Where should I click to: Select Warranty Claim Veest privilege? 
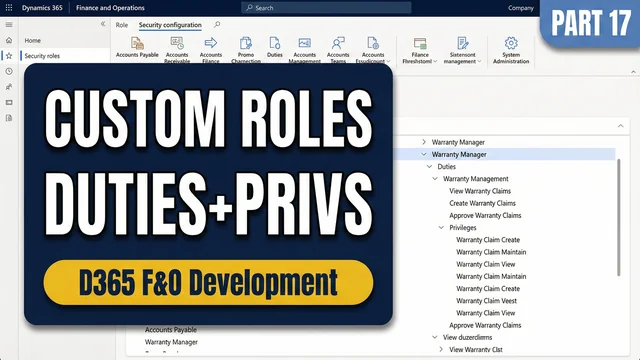pyautogui.click(x=487, y=301)
